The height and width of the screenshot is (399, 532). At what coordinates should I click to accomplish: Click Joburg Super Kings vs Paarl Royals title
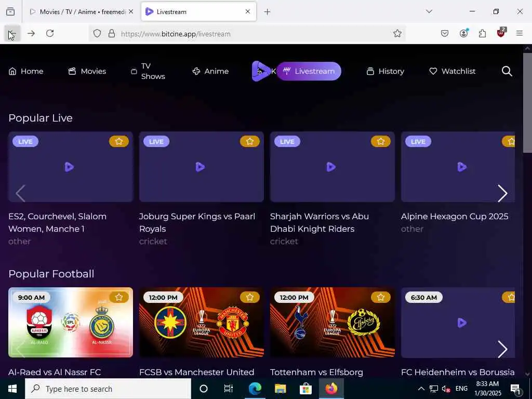(x=197, y=222)
